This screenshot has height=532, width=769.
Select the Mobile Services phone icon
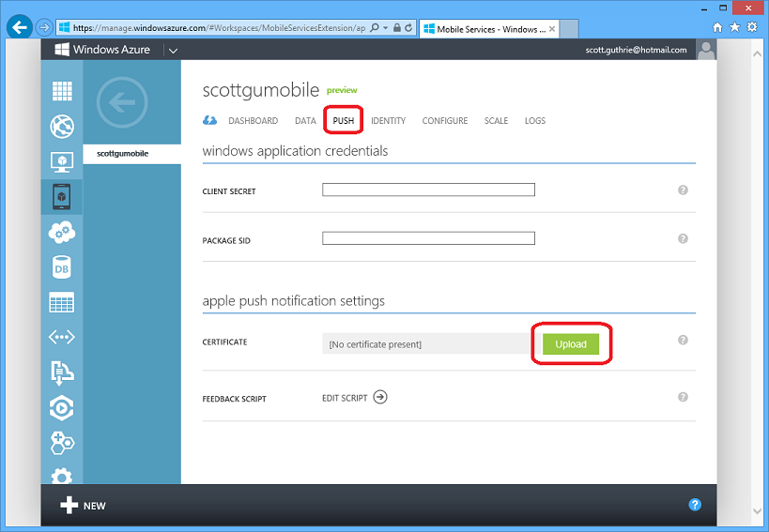pyautogui.click(x=61, y=196)
